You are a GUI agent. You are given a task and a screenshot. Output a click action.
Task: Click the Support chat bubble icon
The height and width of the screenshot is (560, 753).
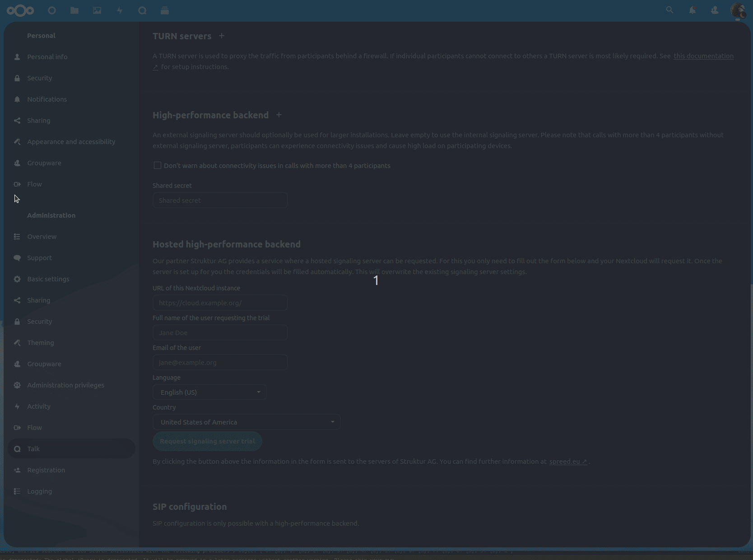pyautogui.click(x=17, y=258)
